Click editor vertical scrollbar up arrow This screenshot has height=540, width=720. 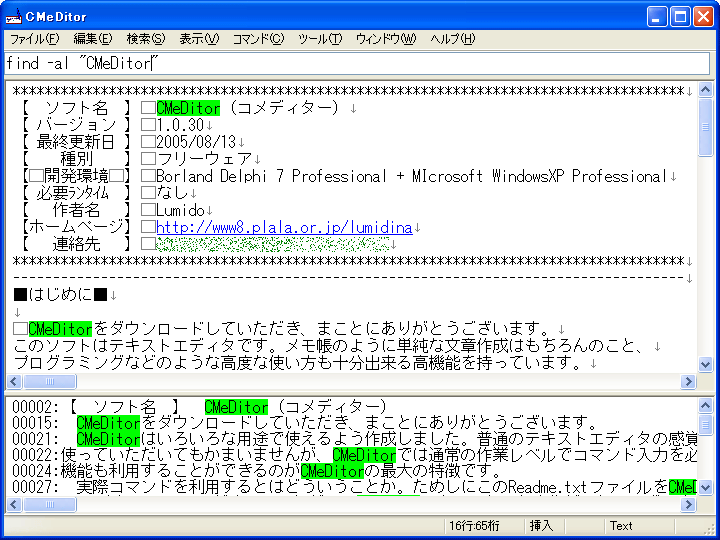pyautogui.click(x=705, y=90)
